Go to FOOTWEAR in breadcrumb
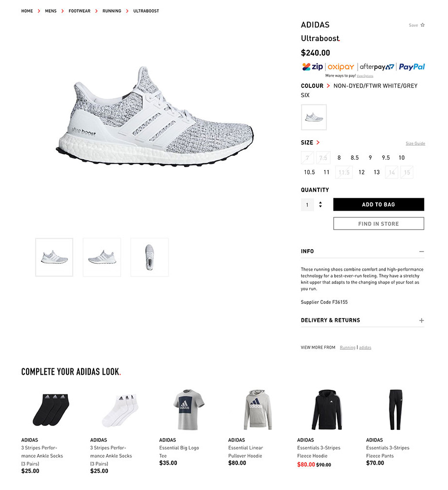Screen dimensions: 448x490 pos(79,11)
